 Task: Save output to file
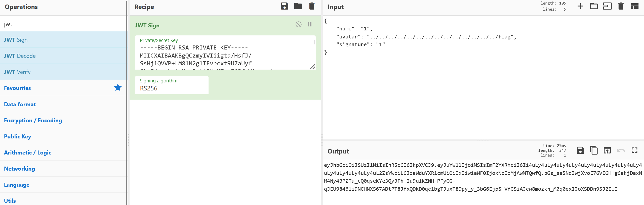pos(580,150)
